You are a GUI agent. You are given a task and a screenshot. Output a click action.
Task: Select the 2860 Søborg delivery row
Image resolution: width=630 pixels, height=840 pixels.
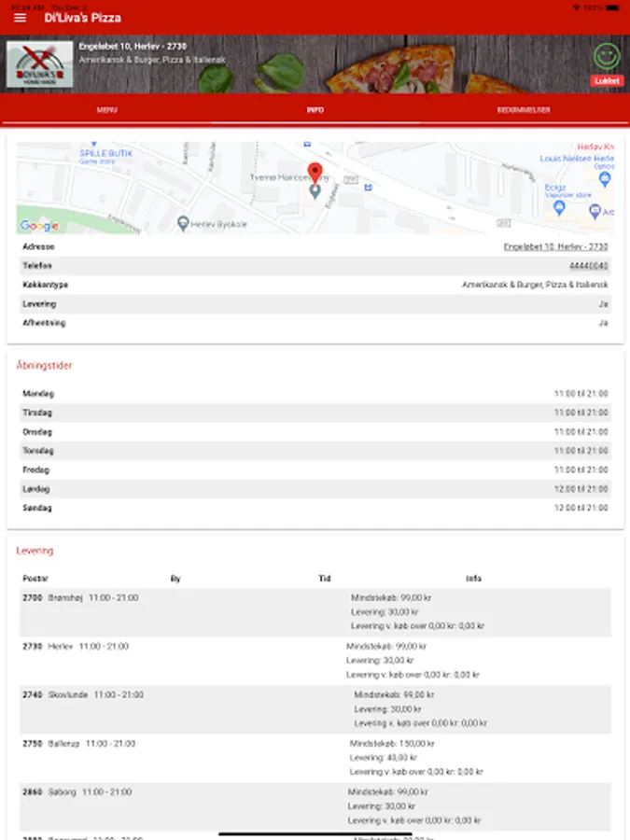click(x=315, y=806)
